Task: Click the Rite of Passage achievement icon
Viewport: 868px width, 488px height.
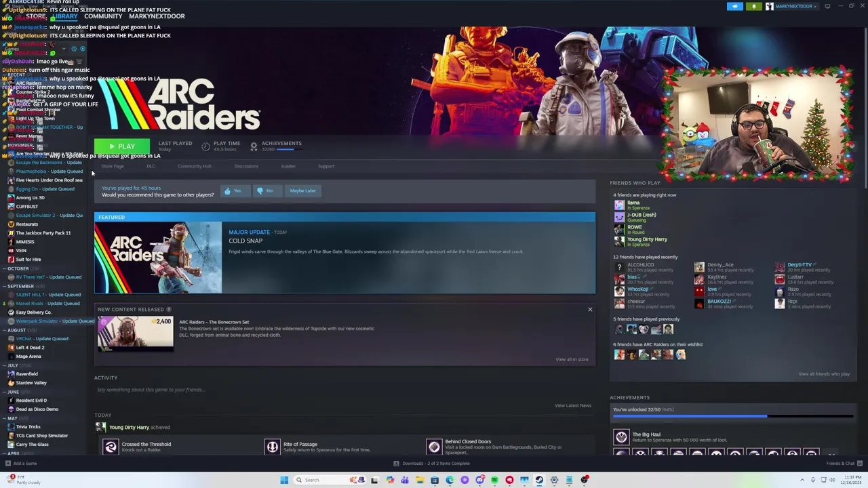Action: click(273, 447)
